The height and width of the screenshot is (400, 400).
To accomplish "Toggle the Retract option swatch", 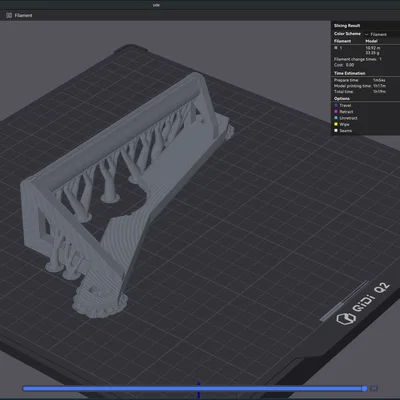I will click(336, 112).
